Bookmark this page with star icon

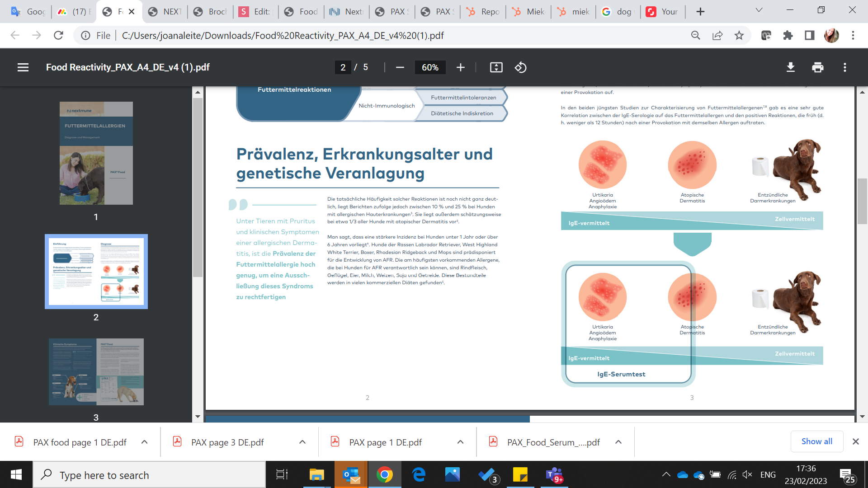point(739,35)
